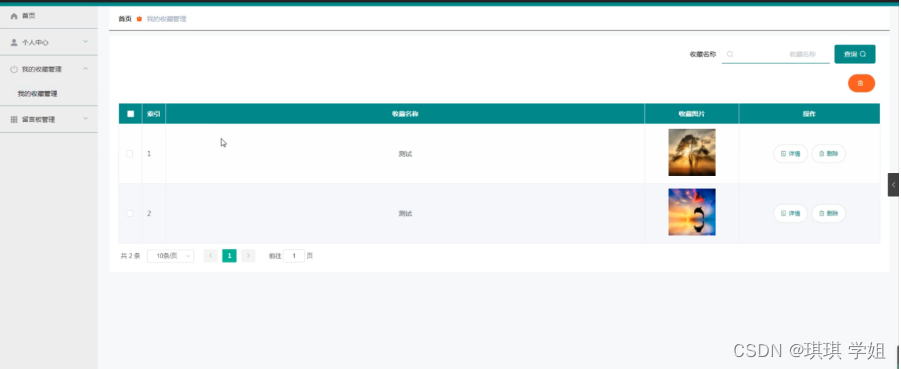
Task: Open 首页 in the sidebar
Action: click(49, 16)
